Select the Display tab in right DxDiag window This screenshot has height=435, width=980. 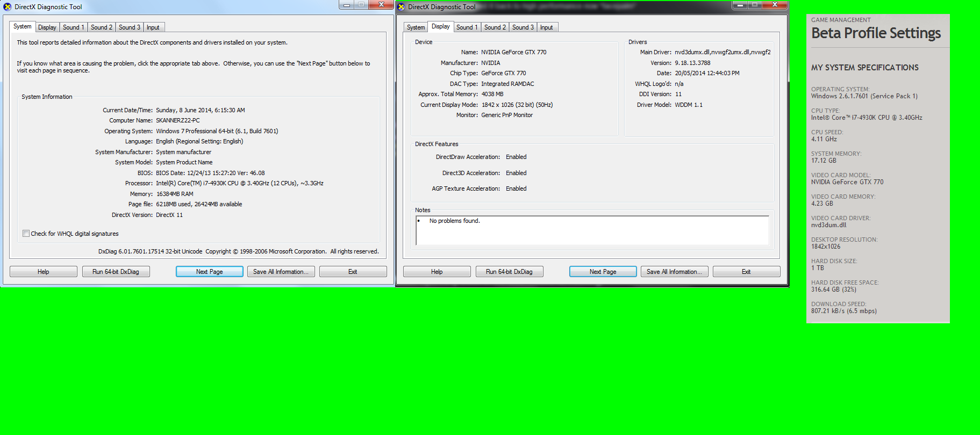pyautogui.click(x=441, y=27)
